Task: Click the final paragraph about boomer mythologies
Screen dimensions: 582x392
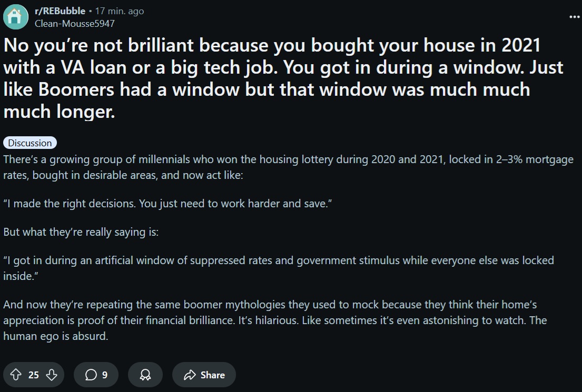Action: tap(275, 320)
